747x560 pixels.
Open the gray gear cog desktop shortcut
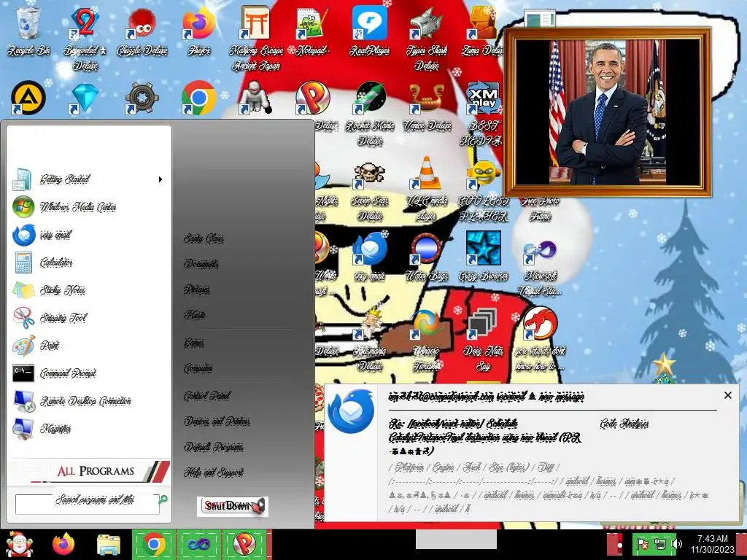pyautogui.click(x=142, y=98)
